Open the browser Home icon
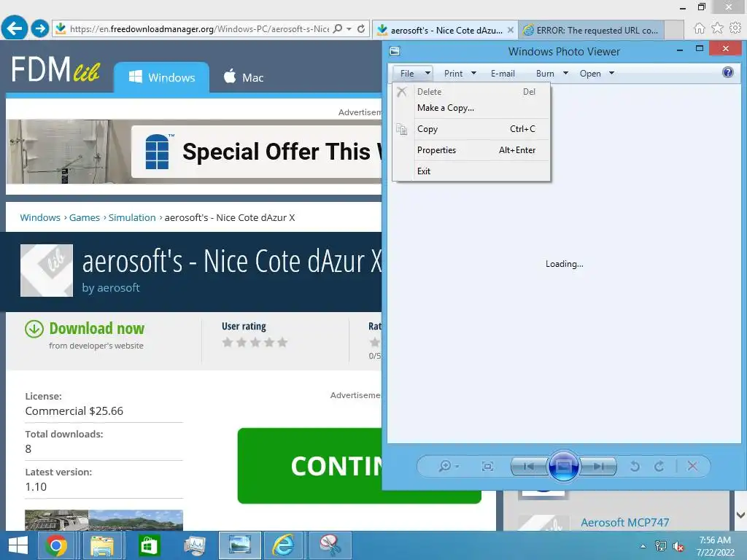This screenshot has width=747, height=560. 699,28
